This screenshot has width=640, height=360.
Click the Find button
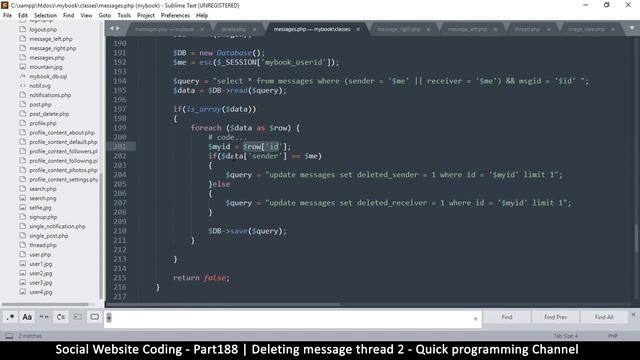[x=507, y=317]
